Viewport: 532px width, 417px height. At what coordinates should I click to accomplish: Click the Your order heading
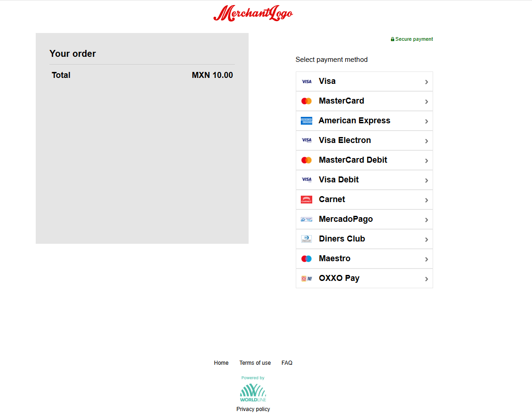[73, 54]
